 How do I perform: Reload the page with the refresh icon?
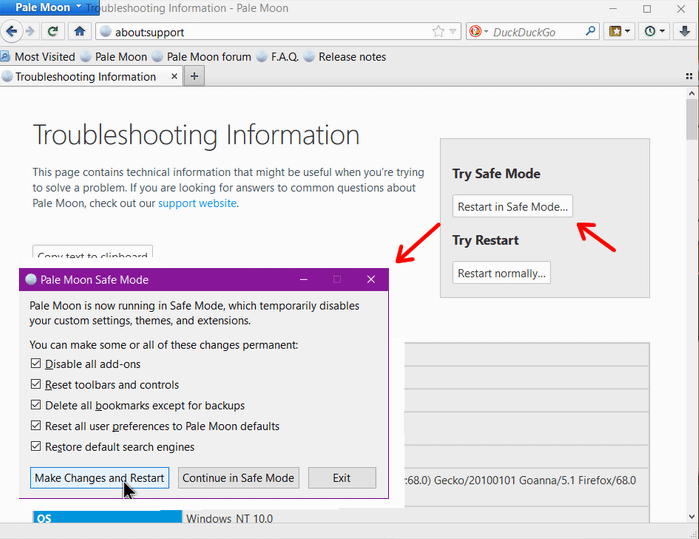[x=53, y=31]
